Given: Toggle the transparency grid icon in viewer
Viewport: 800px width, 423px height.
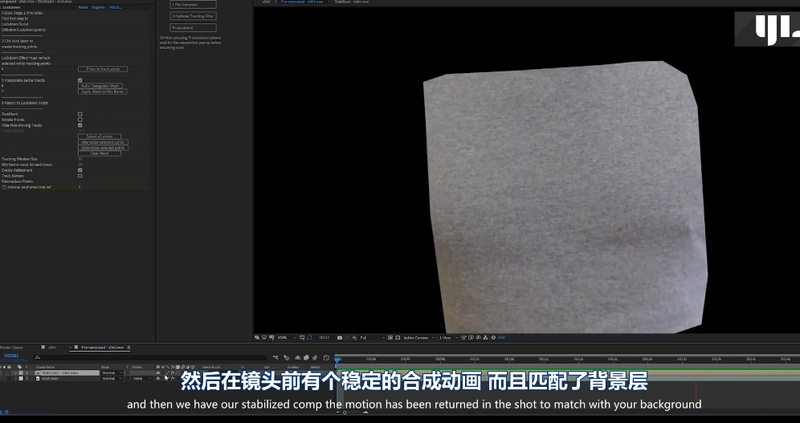Looking at the screenshot, I should pyautogui.click(x=397, y=337).
